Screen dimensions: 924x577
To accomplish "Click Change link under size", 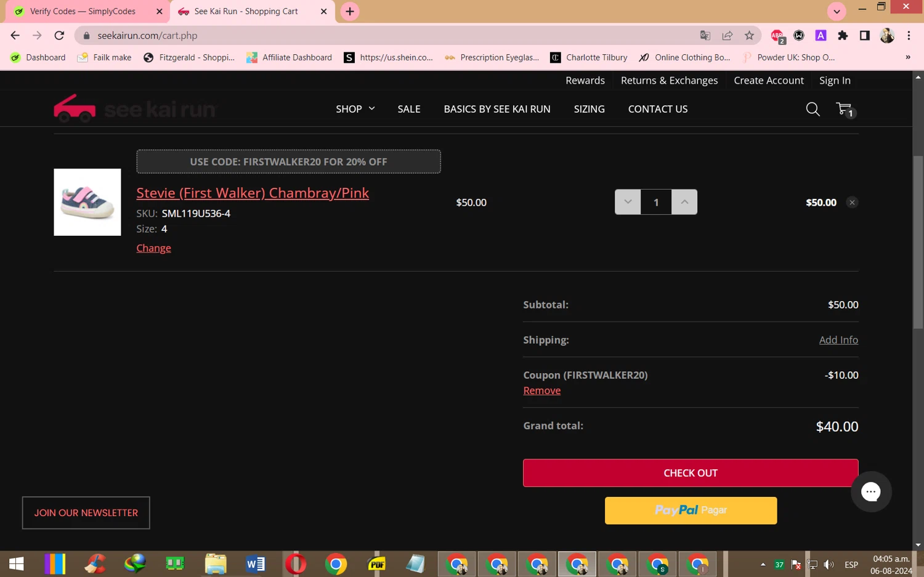I will pos(153,248).
